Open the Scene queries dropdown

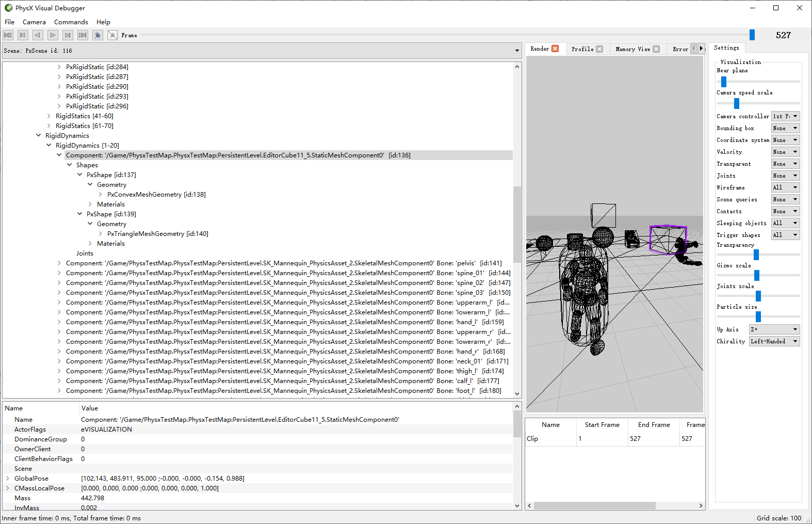[785, 199]
